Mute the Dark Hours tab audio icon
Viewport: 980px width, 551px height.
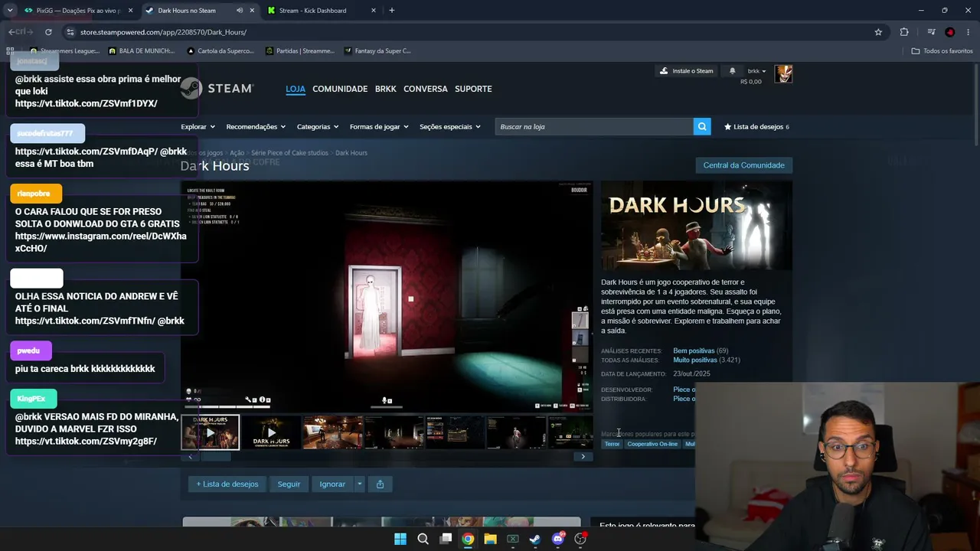(x=240, y=11)
